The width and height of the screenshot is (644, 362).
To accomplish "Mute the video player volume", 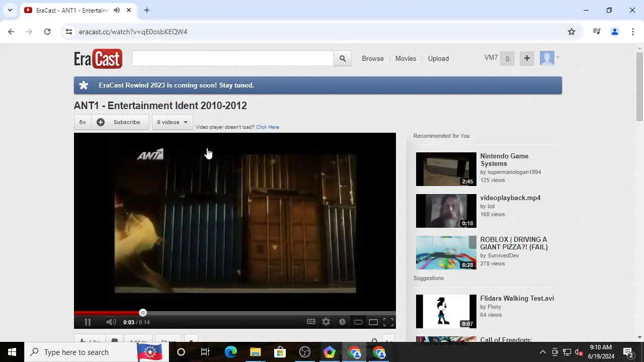I will (x=111, y=322).
